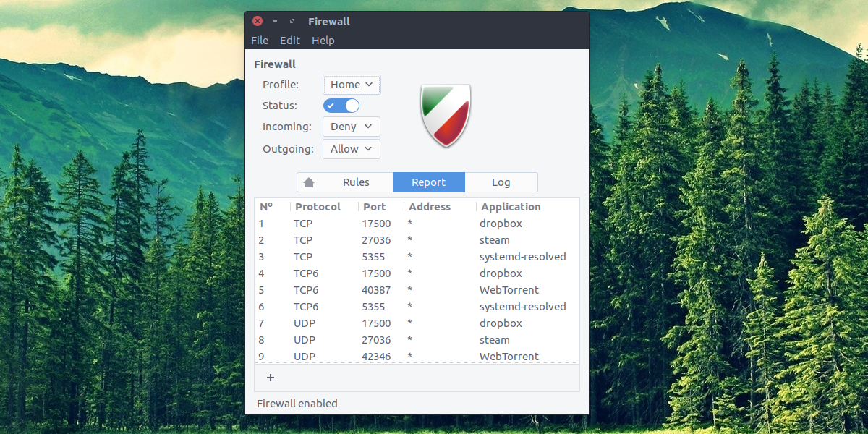Click the plus icon to add rule
868x434 pixels.
(x=271, y=378)
